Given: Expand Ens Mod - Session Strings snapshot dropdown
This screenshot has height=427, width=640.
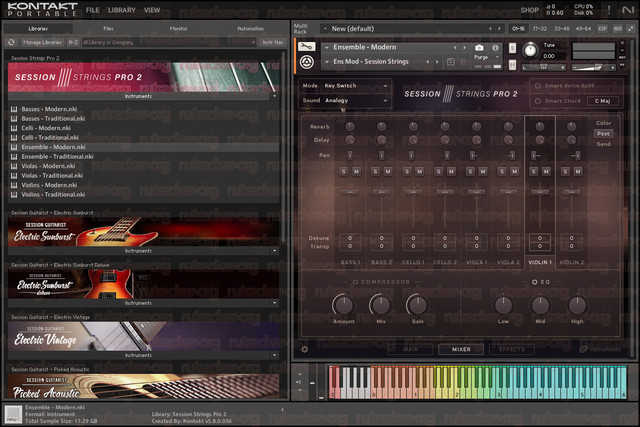Looking at the screenshot, I should coord(327,62).
